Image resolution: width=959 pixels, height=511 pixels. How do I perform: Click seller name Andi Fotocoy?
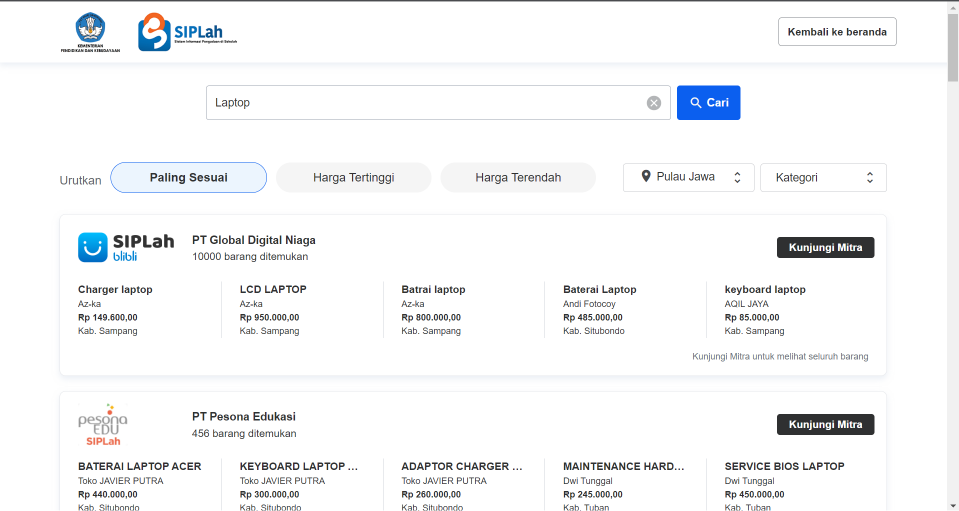590,304
